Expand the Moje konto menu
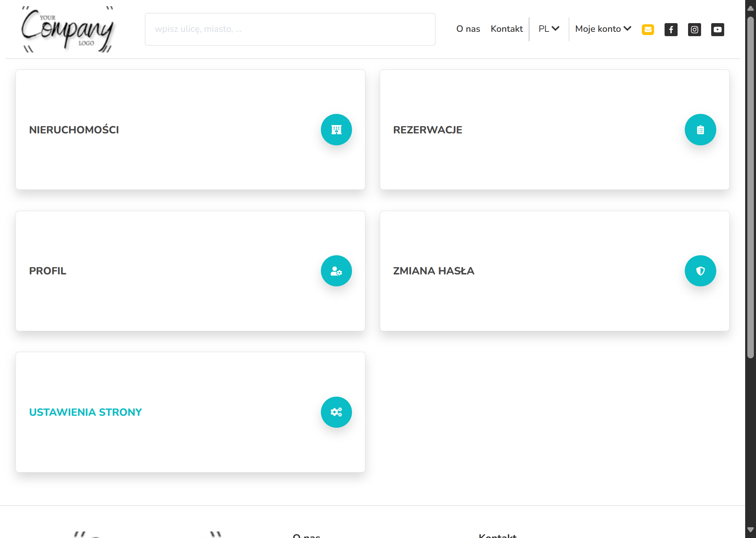The height and width of the screenshot is (538, 756). coord(603,29)
